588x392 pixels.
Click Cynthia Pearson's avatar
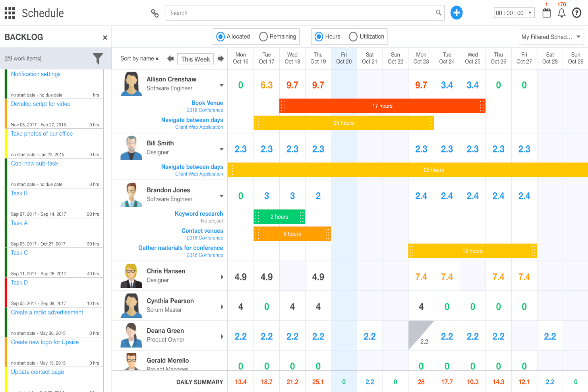132,305
